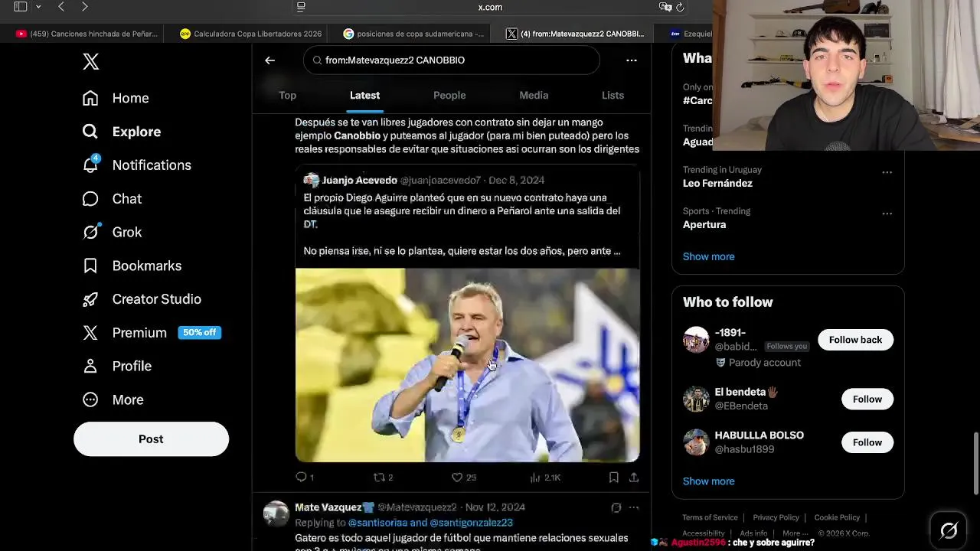
Task: Open Creator Studio
Action: tap(142, 299)
